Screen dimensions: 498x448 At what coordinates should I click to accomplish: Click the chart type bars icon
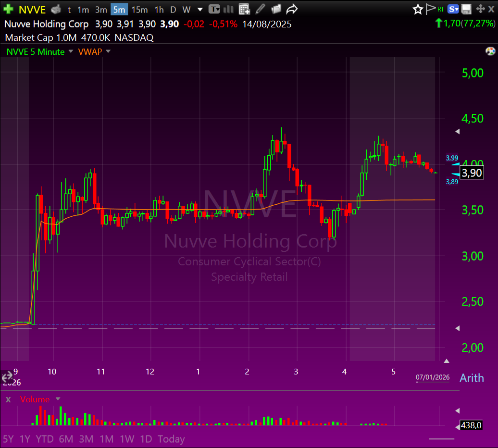pos(229,9)
